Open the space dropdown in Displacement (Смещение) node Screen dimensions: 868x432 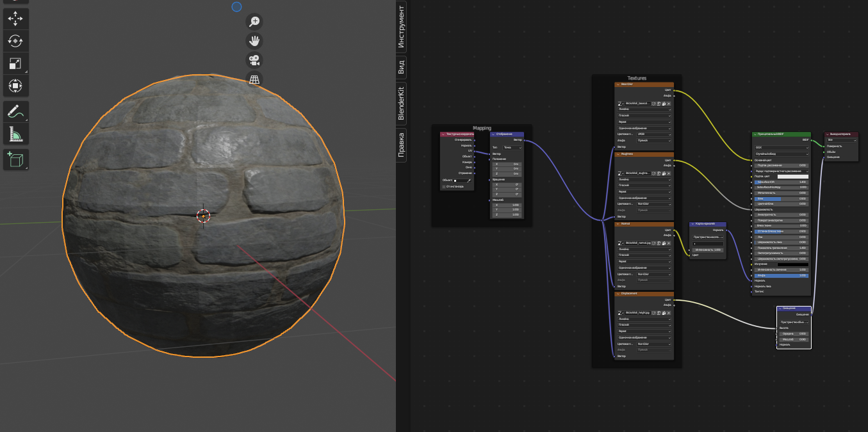pyautogui.click(x=794, y=322)
